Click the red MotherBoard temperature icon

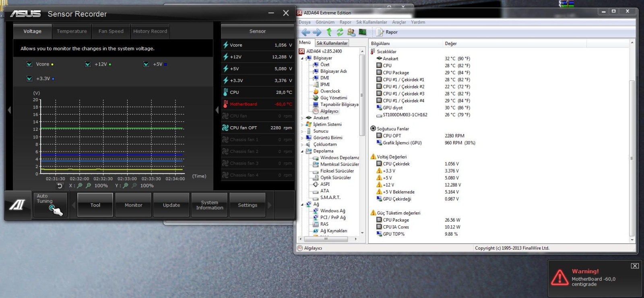(225, 104)
